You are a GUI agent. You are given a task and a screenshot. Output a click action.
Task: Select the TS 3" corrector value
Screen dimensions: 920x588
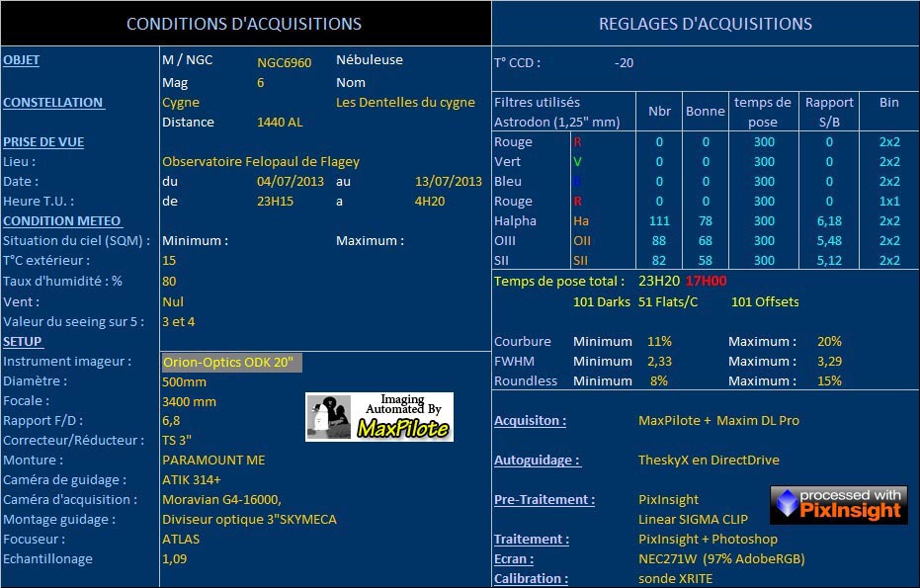177,440
